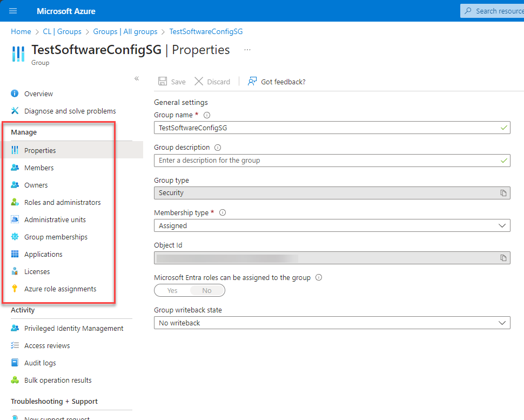Click the Owners people icon
Screen dimensions: 524x420
pos(15,185)
